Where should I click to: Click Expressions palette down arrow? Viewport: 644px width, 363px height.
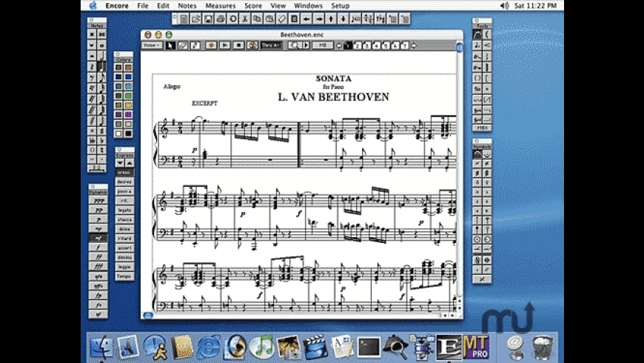pyautogui.click(x=120, y=163)
